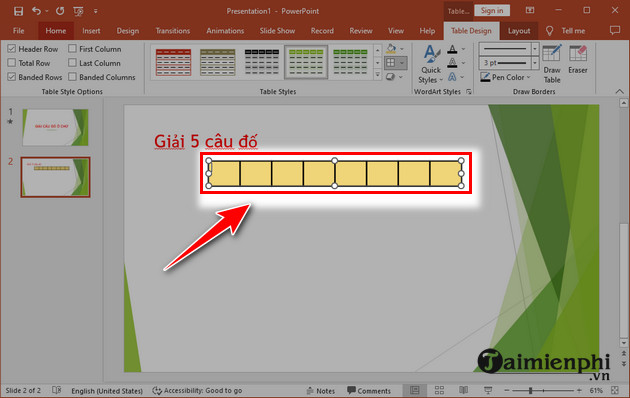630x398 pixels.
Task: Open the Shading dropdown arrow
Action: tap(402, 49)
